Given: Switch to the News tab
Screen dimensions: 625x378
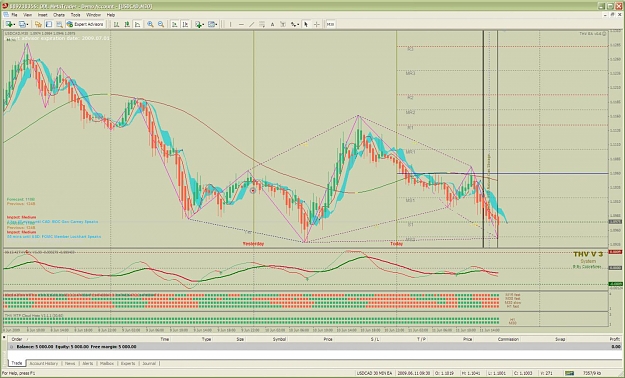Looking at the screenshot, I should point(70,363).
